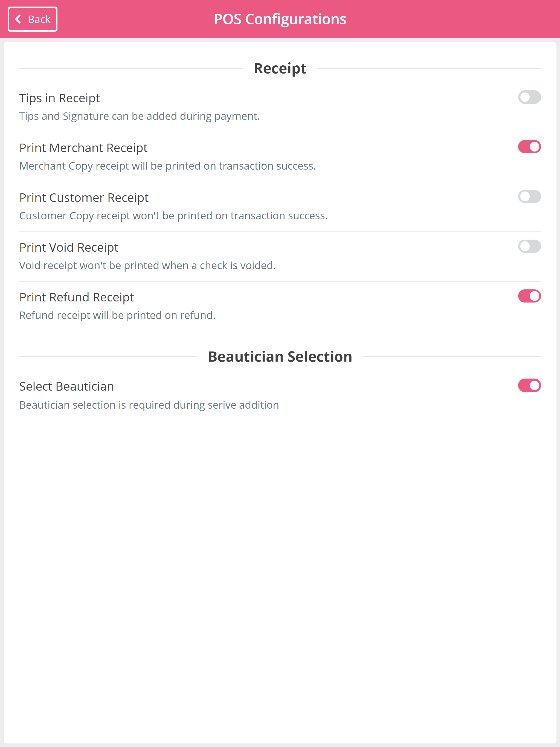Click the Select Beautician label
The width and height of the screenshot is (560, 747).
pos(66,386)
